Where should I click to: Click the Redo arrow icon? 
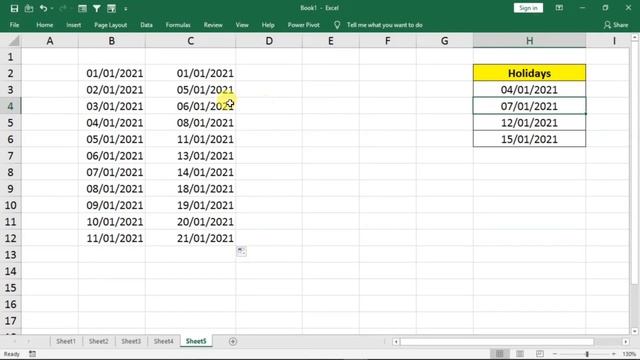(x=63, y=8)
